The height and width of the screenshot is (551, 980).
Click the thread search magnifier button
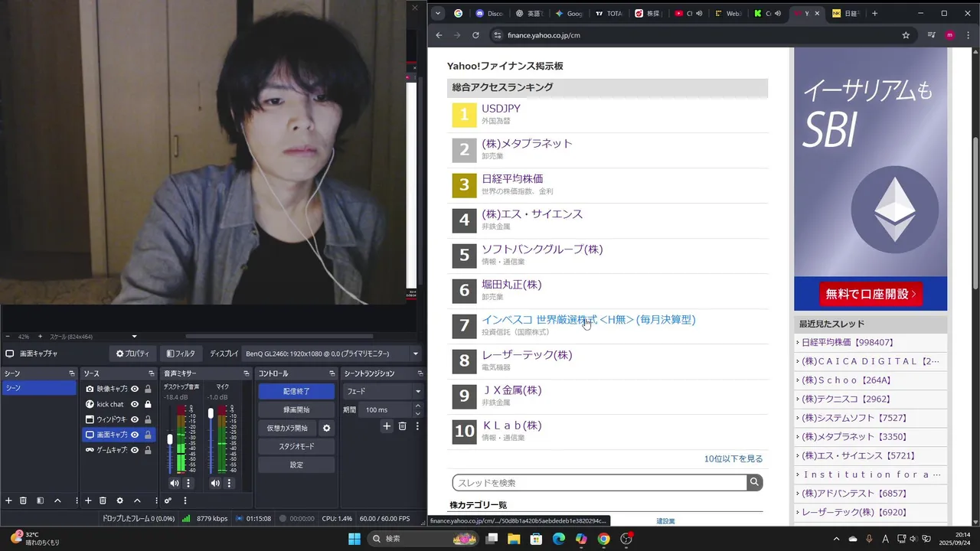[x=755, y=483]
